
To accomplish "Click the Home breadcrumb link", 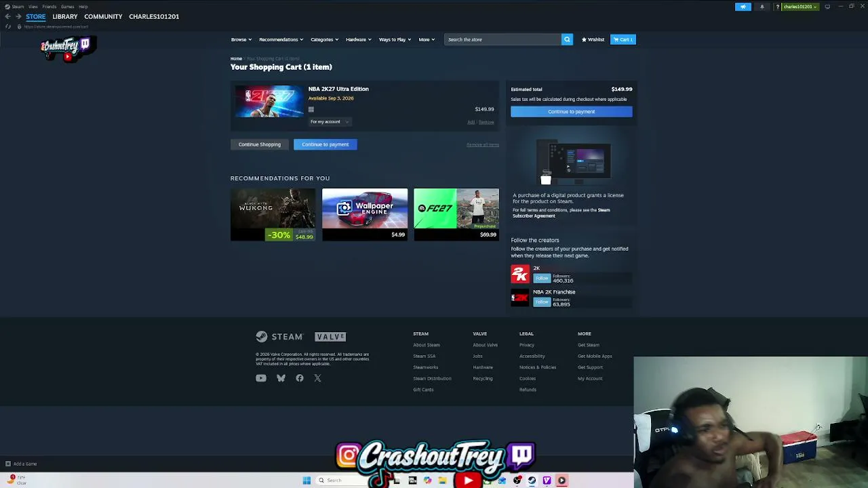I will (x=236, y=59).
